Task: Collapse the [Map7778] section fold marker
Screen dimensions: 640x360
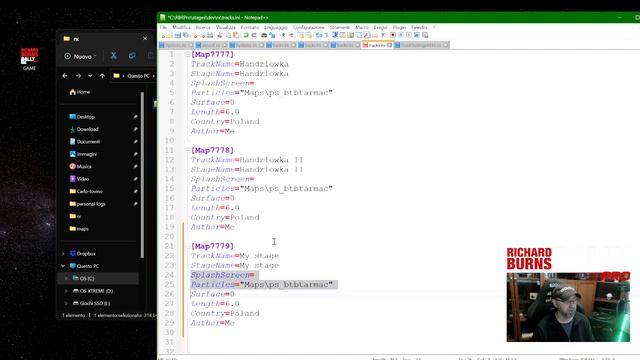Action: [187, 150]
